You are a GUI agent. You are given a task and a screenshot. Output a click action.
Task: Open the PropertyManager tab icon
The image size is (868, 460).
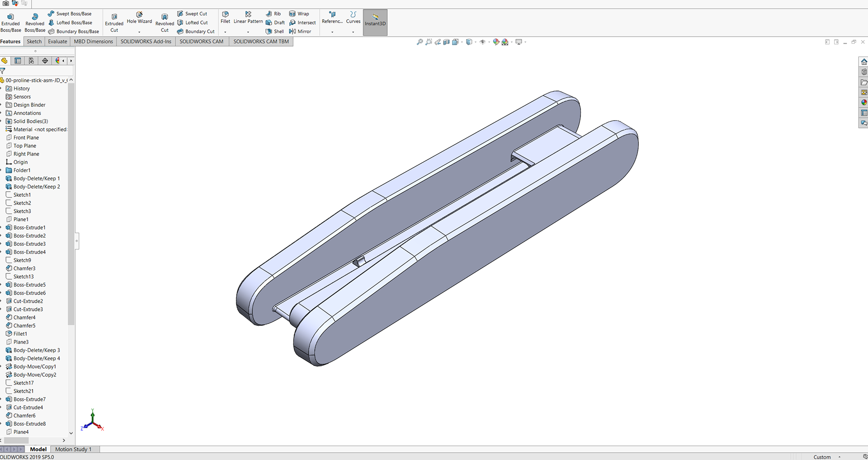click(x=18, y=61)
